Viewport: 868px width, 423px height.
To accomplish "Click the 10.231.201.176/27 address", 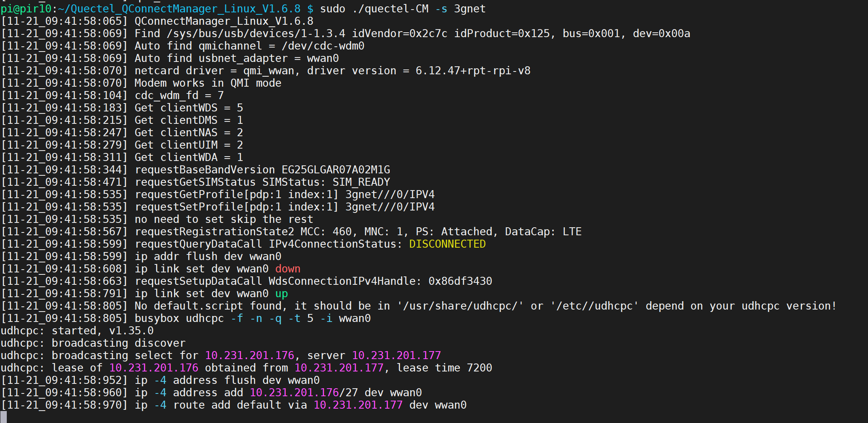I will [x=303, y=393].
